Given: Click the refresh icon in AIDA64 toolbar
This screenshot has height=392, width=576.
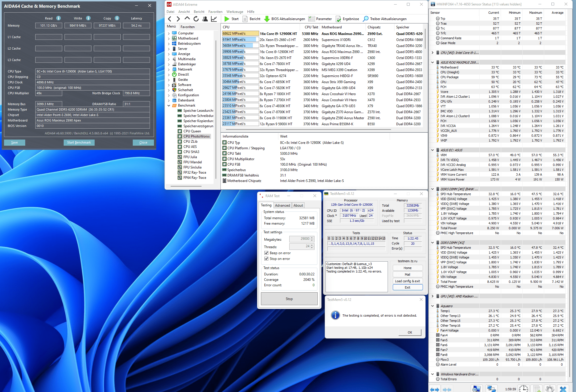Looking at the screenshot, I should [x=196, y=19].
